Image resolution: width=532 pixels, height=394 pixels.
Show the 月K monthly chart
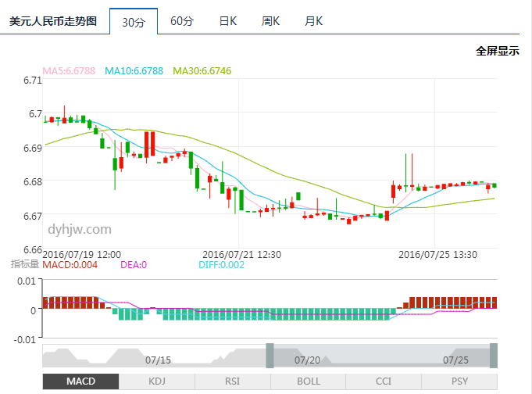314,21
